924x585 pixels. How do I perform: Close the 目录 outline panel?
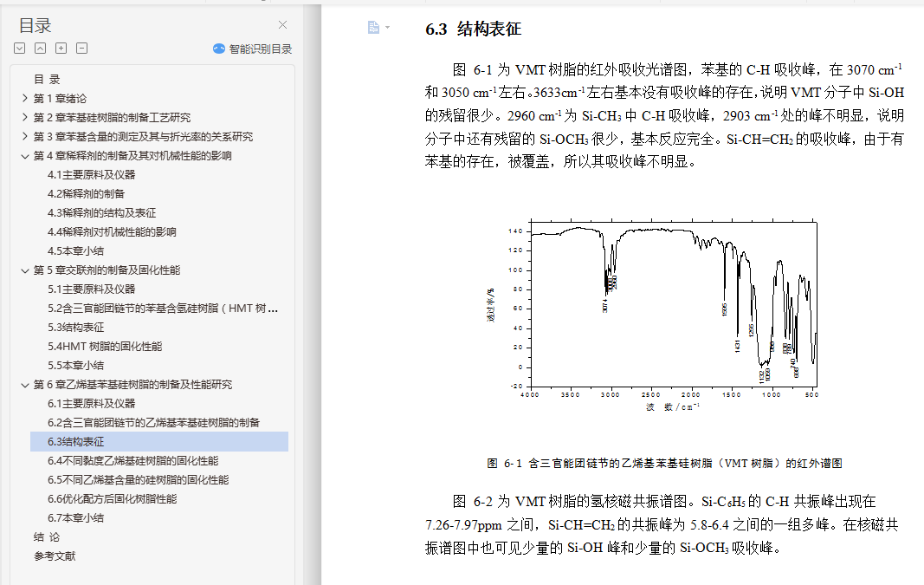tap(283, 25)
